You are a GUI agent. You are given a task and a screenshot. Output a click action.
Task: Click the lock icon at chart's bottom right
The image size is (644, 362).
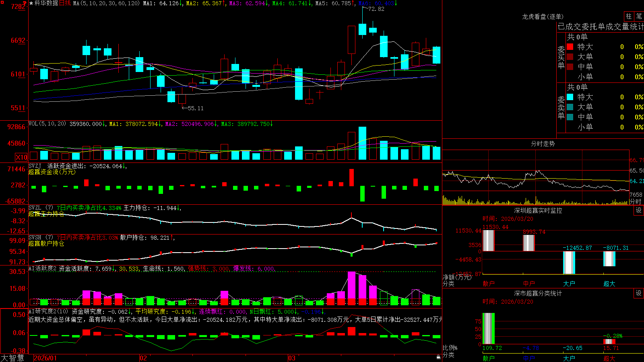click(438, 357)
